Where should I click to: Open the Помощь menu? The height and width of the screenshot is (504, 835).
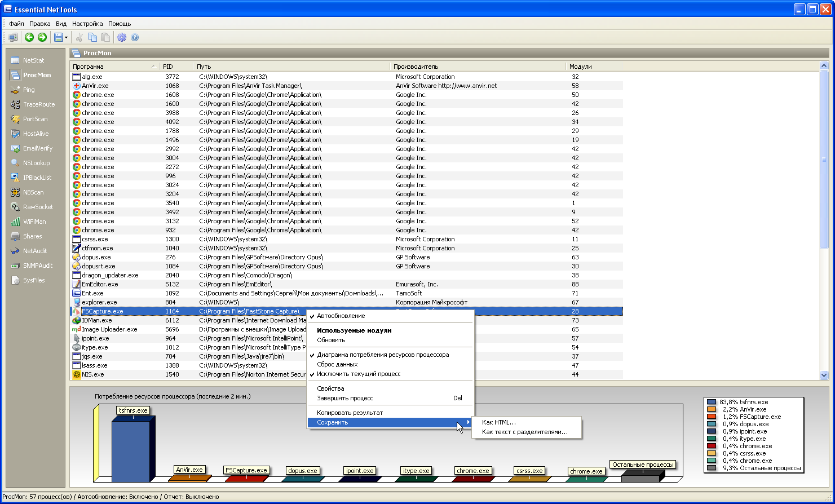(x=120, y=24)
